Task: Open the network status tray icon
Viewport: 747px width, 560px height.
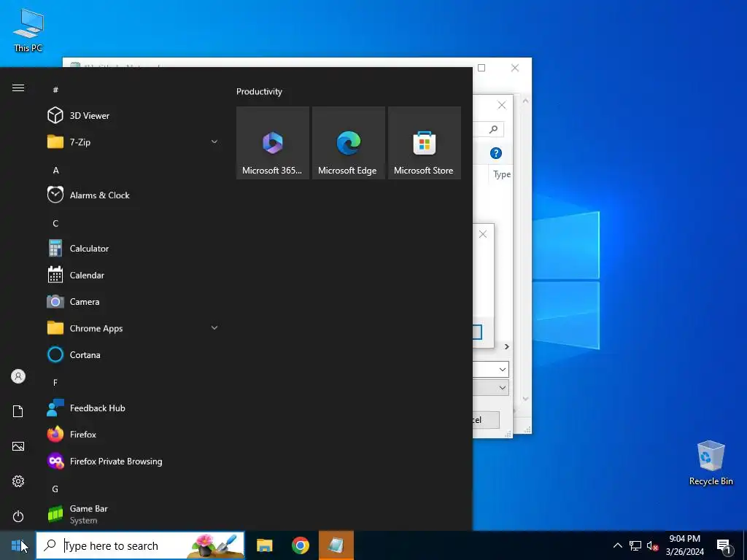Action: (635, 545)
